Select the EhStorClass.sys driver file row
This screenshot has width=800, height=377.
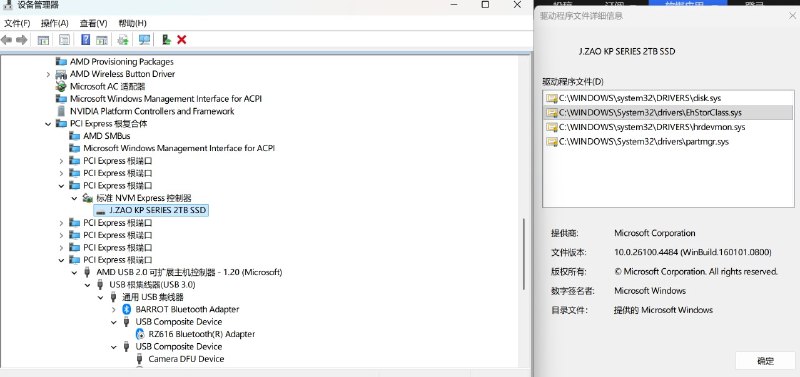(x=668, y=112)
